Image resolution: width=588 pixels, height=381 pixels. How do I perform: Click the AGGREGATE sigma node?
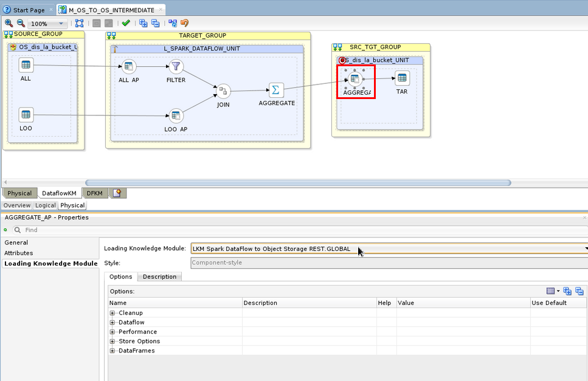pyautogui.click(x=275, y=90)
